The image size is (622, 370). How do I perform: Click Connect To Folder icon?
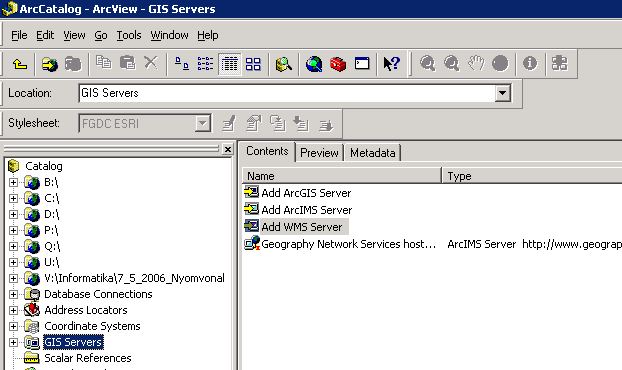click(50, 63)
